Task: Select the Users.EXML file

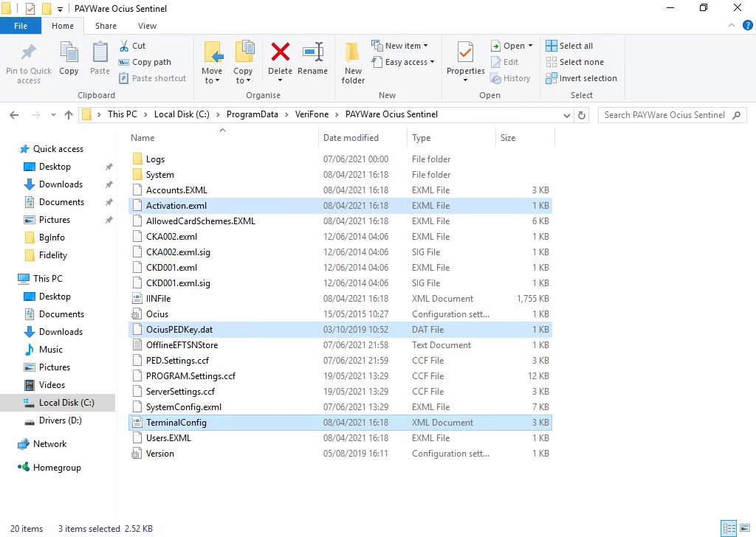Action: coord(340,438)
